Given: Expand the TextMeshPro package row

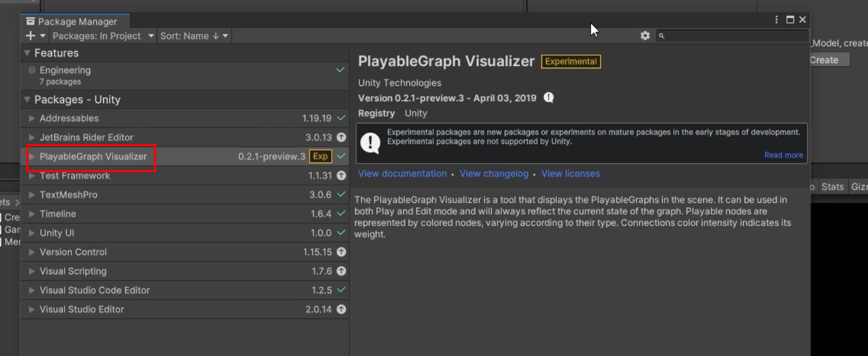Looking at the screenshot, I should pyautogui.click(x=32, y=194).
